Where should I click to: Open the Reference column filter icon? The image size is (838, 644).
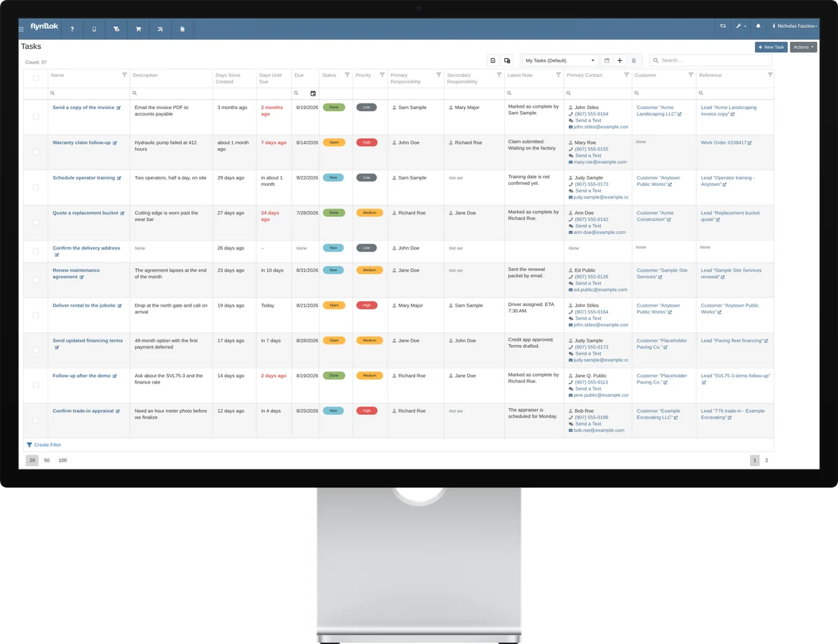(770, 75)
